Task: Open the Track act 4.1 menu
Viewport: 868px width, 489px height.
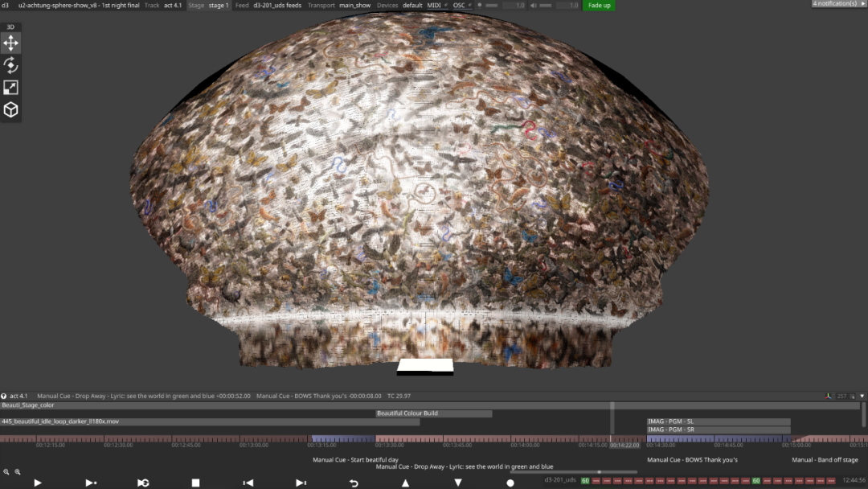Action: point(162,5)
